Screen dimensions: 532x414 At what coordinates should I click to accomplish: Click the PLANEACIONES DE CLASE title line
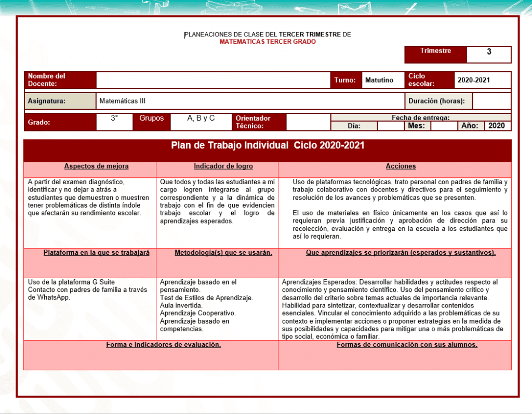click(268, 35)
